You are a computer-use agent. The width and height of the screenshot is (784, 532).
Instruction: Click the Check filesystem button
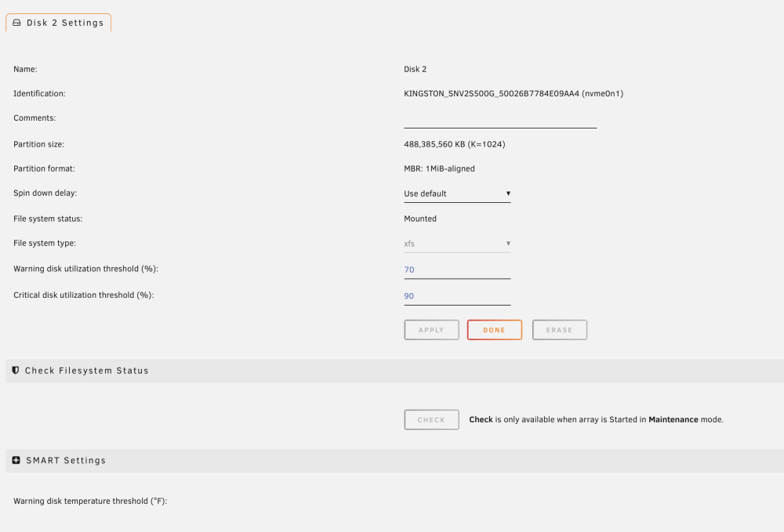point(431,420)
